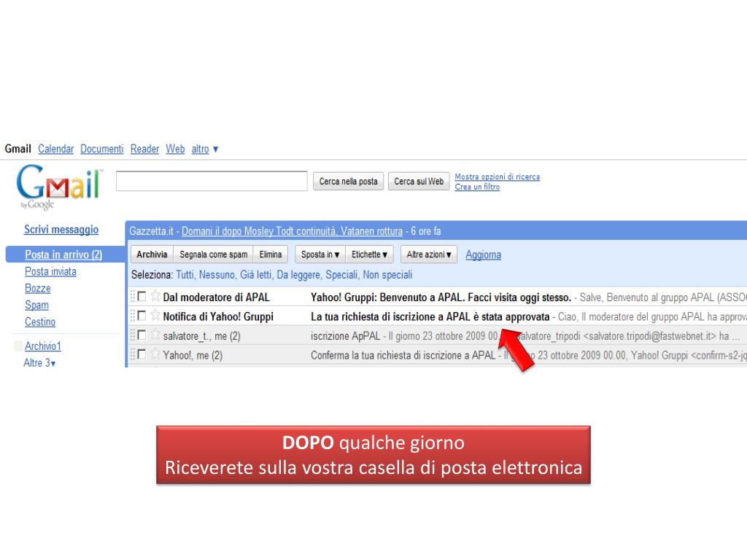Open Gazzetta.it Mosley Todt news clip

(292, 231)
